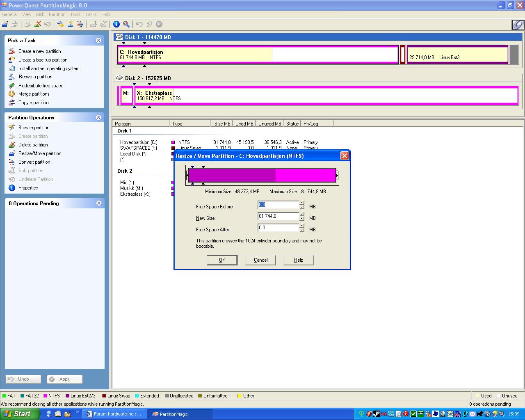The width and height of the screenshot is (525, 420).
Task: Click 'Convert partition' under Partition Operations
Action: 34,162
